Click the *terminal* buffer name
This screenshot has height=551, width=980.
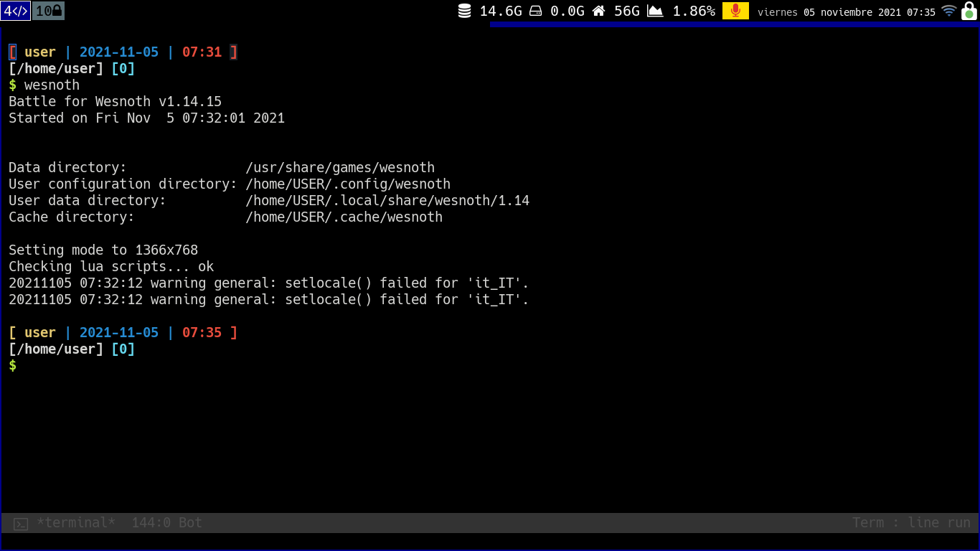click(x=75, y=523)
